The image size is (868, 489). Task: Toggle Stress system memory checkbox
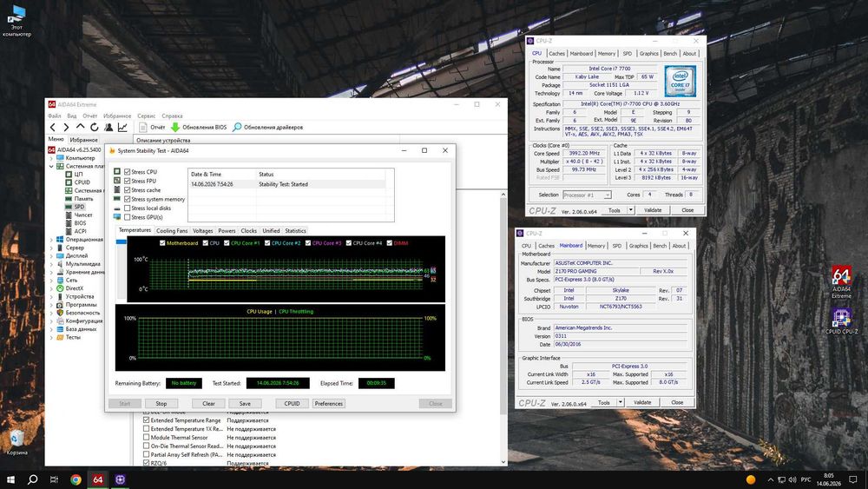pyautogui.click(x=128, y=199)
